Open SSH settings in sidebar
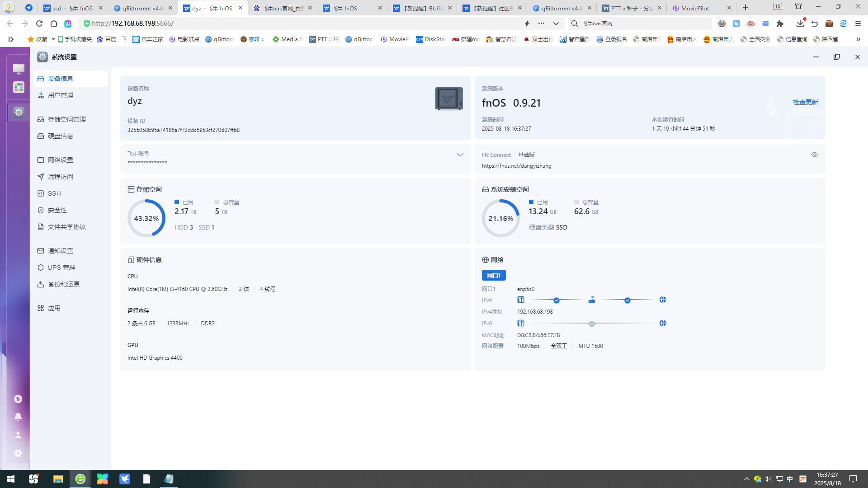 [54, 193]
